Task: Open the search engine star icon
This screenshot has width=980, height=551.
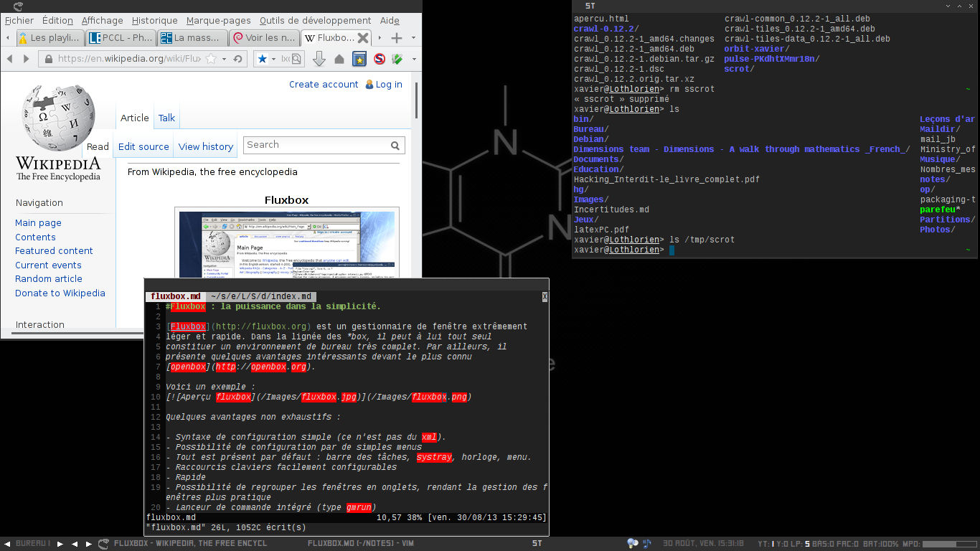Action: (x=262, y=59)
